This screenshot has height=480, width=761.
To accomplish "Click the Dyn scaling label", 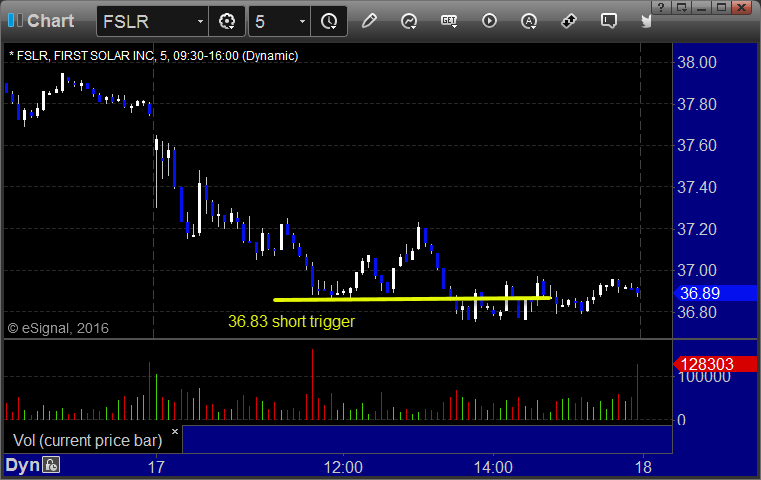I will point(22,465).
